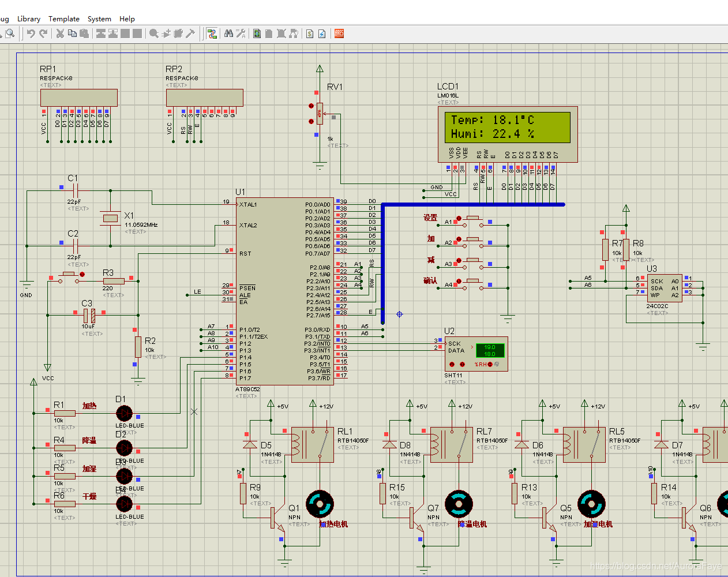Click the LM016L label under LCD1
The width and height of the screenshot is (728, 577).
click(x=448, y=96)
